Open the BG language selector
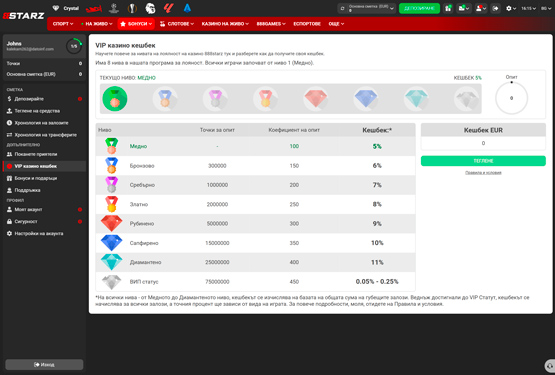 [545, 8]
